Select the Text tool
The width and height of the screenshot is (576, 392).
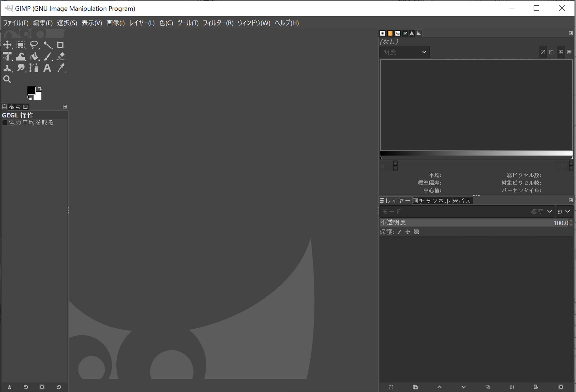pyautogui.click(x=47, y=68)
